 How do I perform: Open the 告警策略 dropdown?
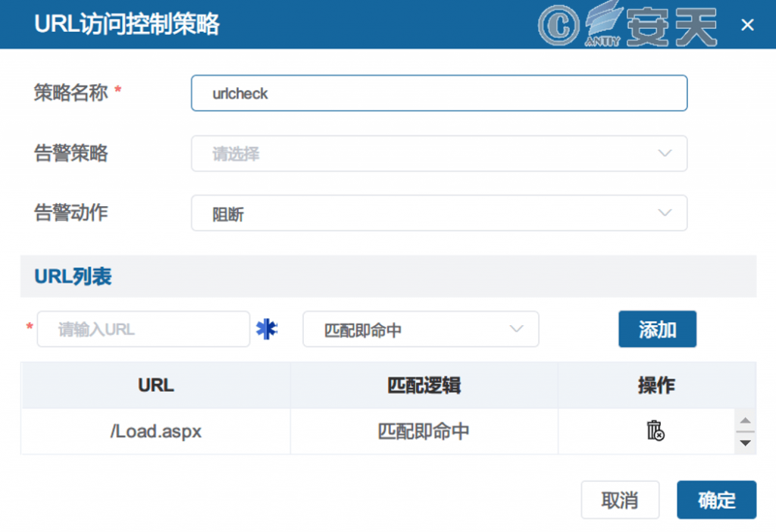point(439,154)
